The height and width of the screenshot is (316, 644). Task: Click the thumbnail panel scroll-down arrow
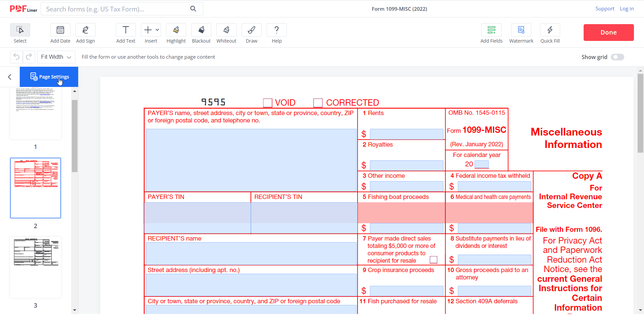[x=74, y=310]
